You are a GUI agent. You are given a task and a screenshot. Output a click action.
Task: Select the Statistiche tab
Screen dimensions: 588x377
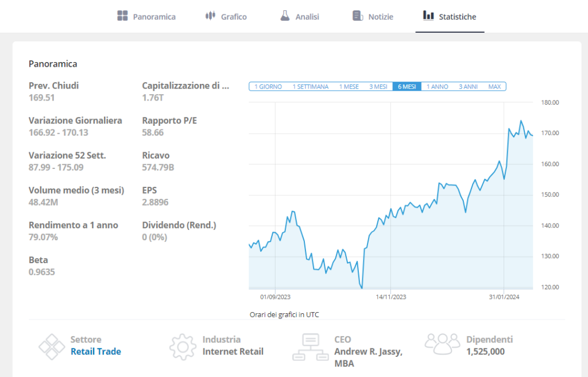(x=450, y=17)
